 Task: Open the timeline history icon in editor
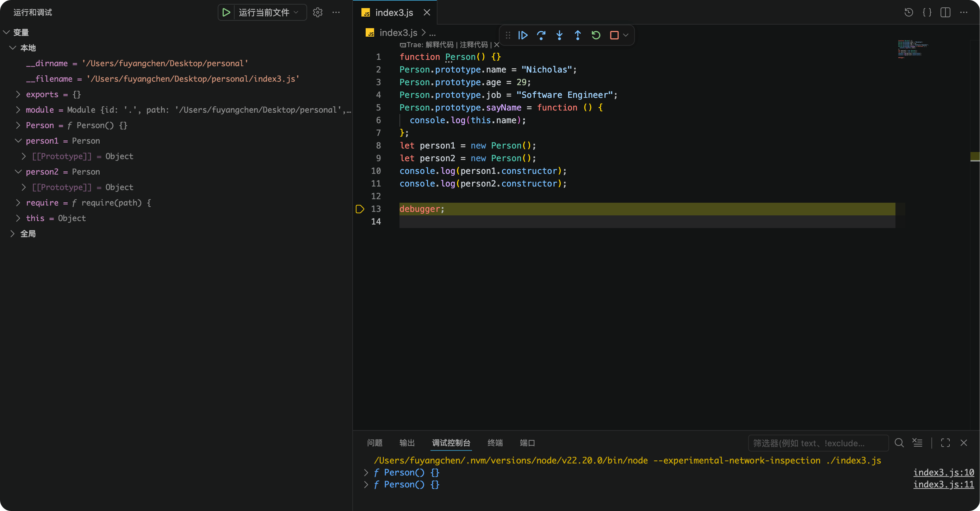coord(909,13)
